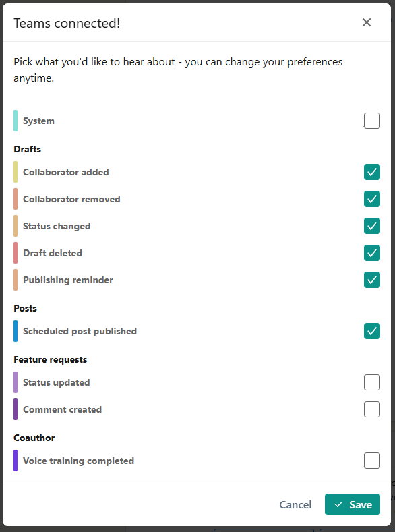
Task: Enable Status updated feature request notifications
Action: [x=372, y=382]
